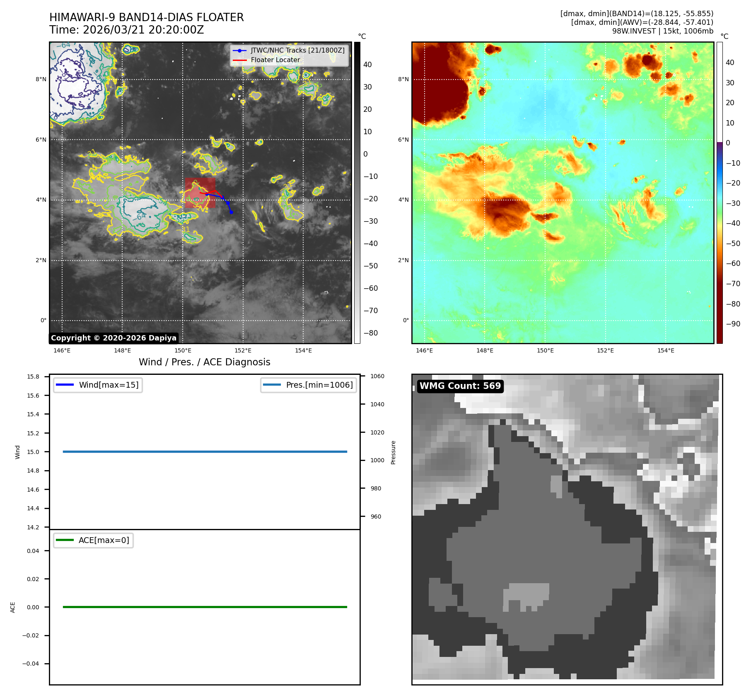The image size is (751, 700).
Task: Click the red line sample beside Floater Locater
Action: point(239,60)
